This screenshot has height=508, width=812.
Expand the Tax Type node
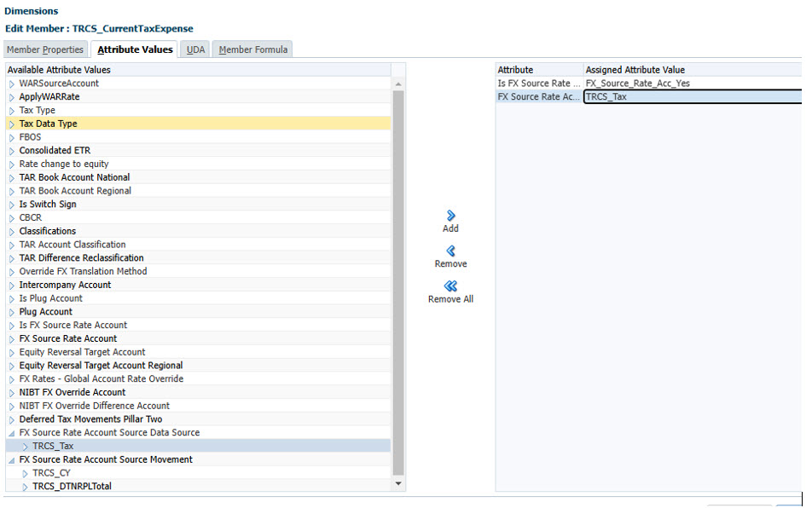tap(12, 111)
